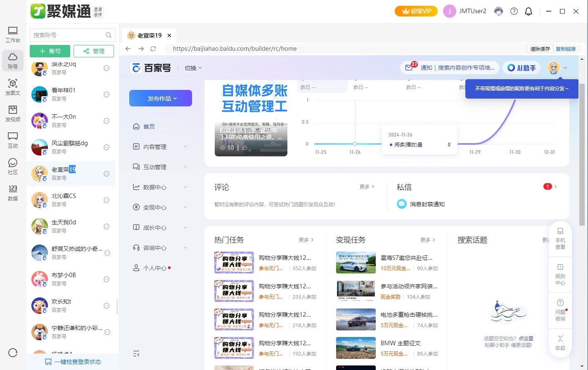The image size is (588, 370).
Task: Click the notification bell icon
Action: click(529, 11)
